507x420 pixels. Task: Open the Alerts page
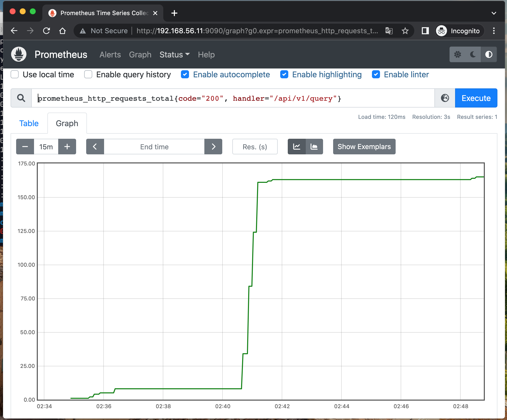110,54
